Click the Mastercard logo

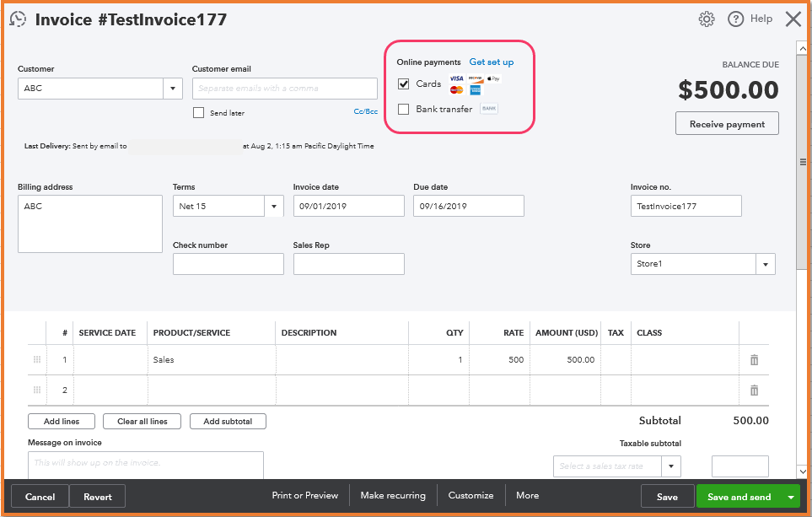(456, 90)
